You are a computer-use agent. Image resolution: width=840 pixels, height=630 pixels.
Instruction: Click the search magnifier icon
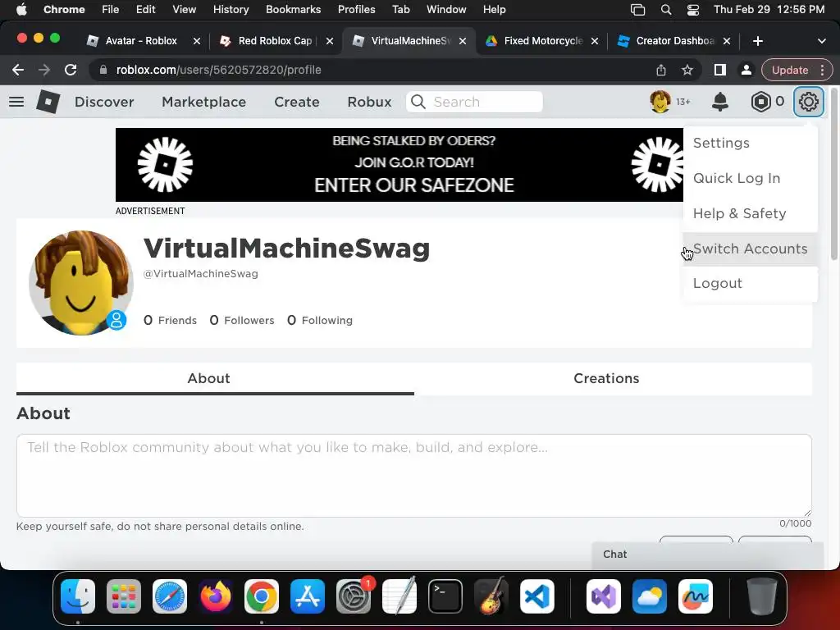pos(418,102)
